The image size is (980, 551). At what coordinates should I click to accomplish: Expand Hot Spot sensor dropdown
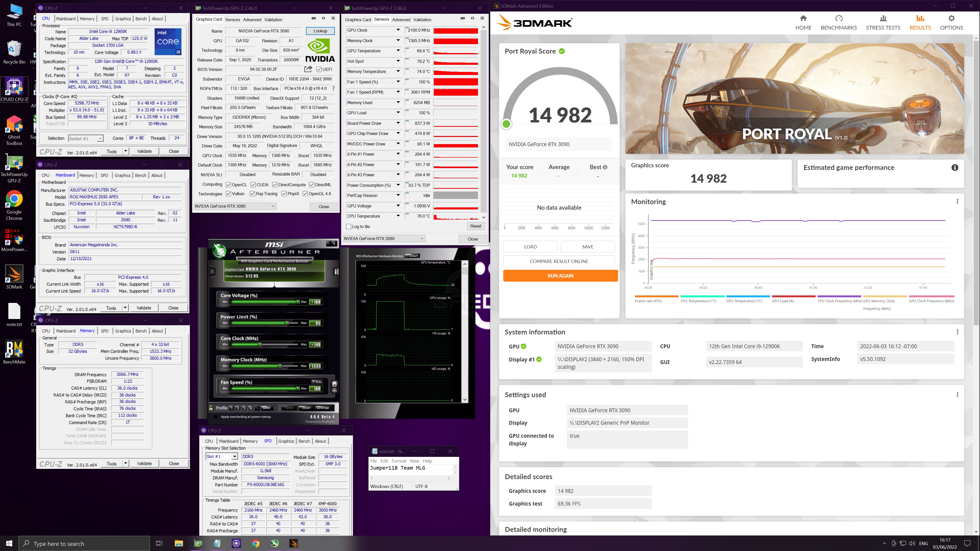coord(398,61)
